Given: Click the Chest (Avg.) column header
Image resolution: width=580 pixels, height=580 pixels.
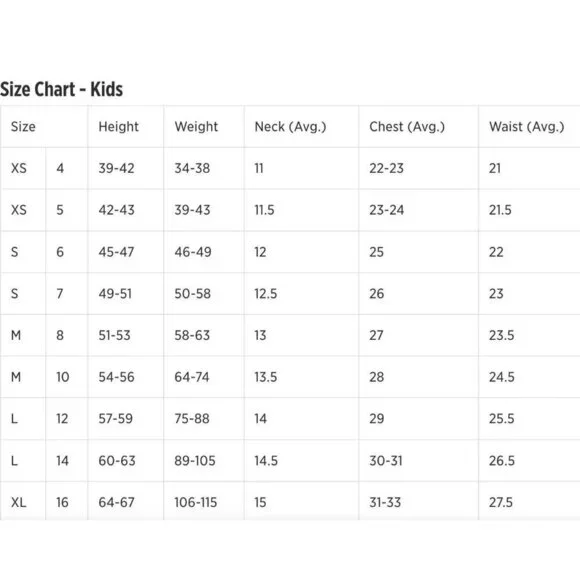Looking at the screenshot, I should click(407, 127).
